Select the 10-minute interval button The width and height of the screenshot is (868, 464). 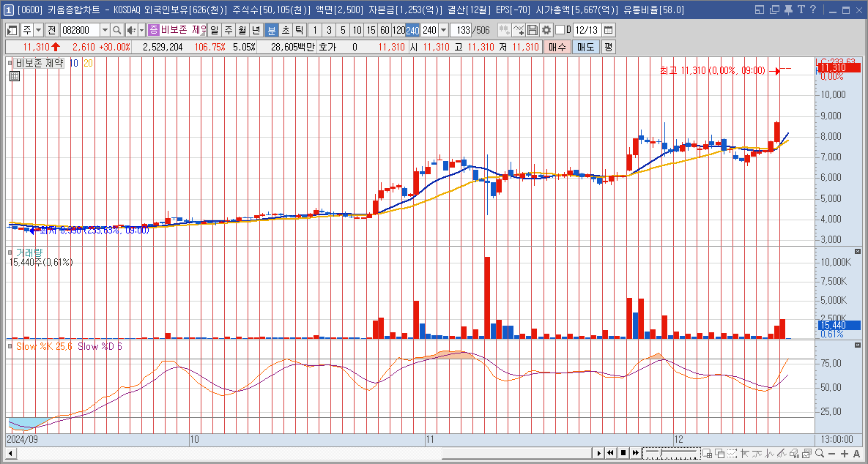(357, 31)
